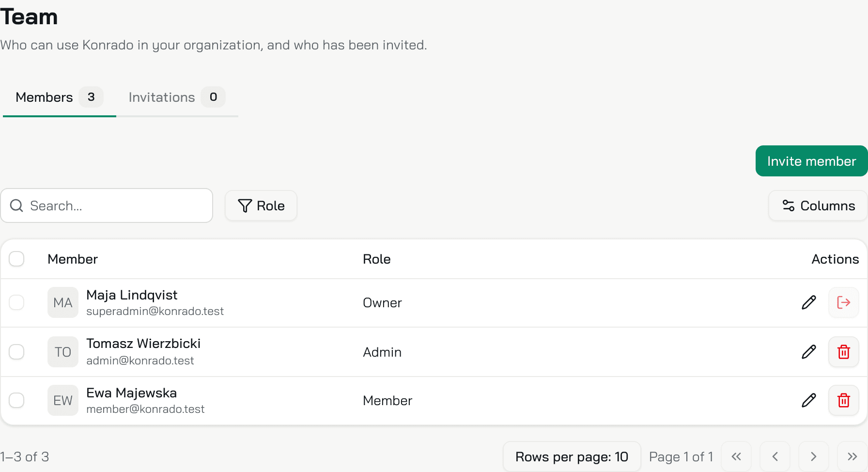
Task: Click the email member@konrado.test
Action: [145, 409]
